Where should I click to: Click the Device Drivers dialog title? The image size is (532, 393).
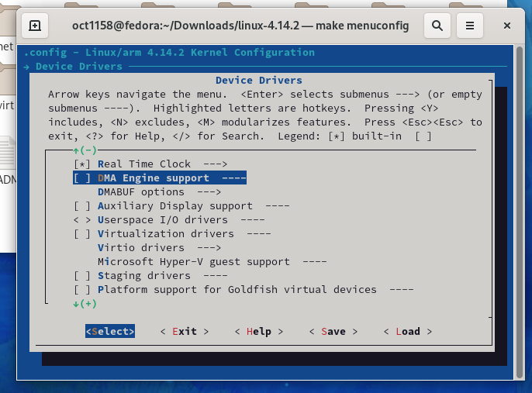[x=259, y=81]
